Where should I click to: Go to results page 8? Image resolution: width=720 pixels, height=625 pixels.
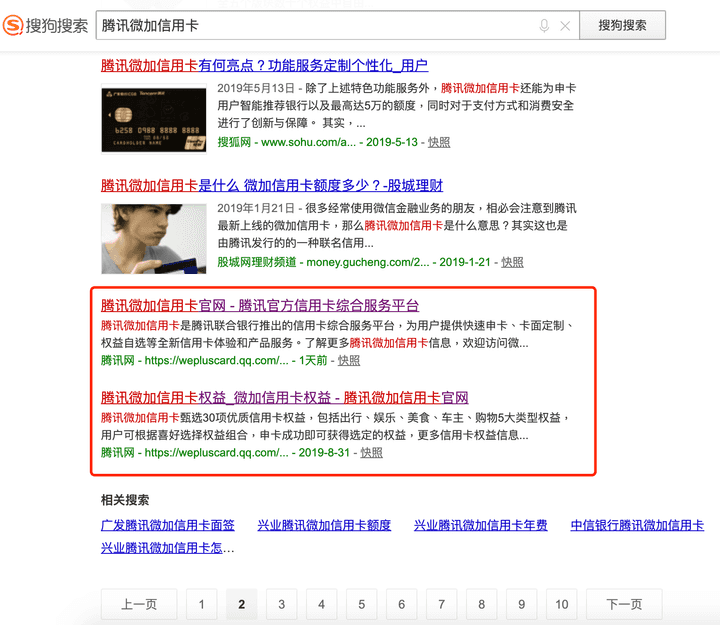(x=481, y=604)
